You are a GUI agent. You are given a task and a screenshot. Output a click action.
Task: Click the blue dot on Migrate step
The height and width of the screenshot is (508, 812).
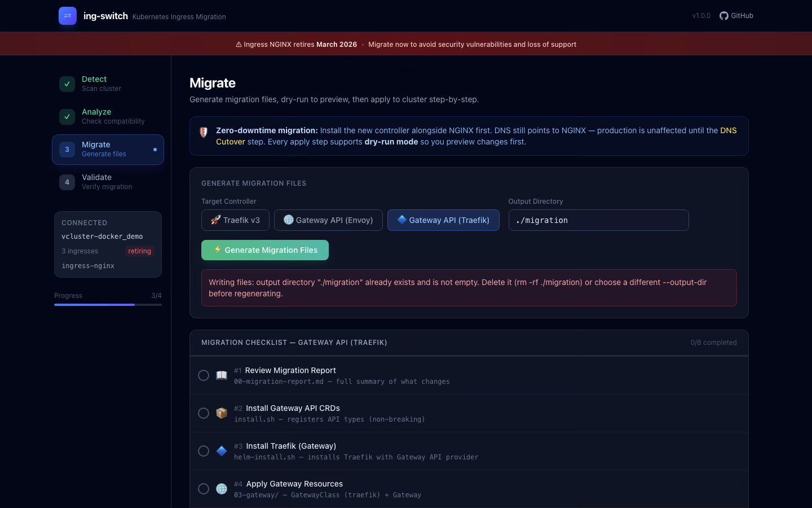click(155, 150)
